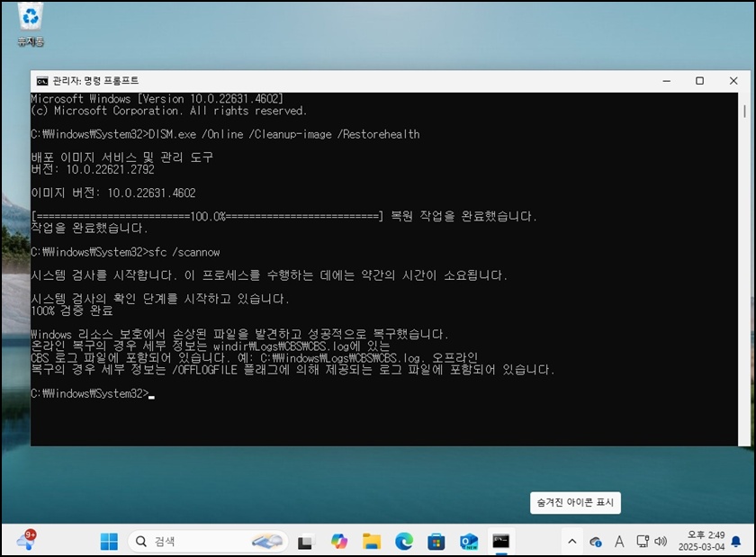
Task: Open the notification bell icon
Action: click(736, 542)
